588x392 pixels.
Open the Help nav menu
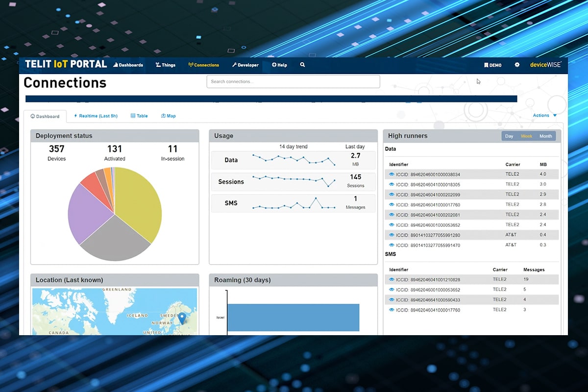click(279, 65)
